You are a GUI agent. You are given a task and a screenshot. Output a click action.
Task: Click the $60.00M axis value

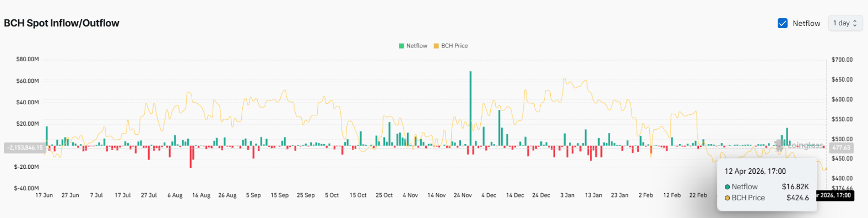pos(28,81)
